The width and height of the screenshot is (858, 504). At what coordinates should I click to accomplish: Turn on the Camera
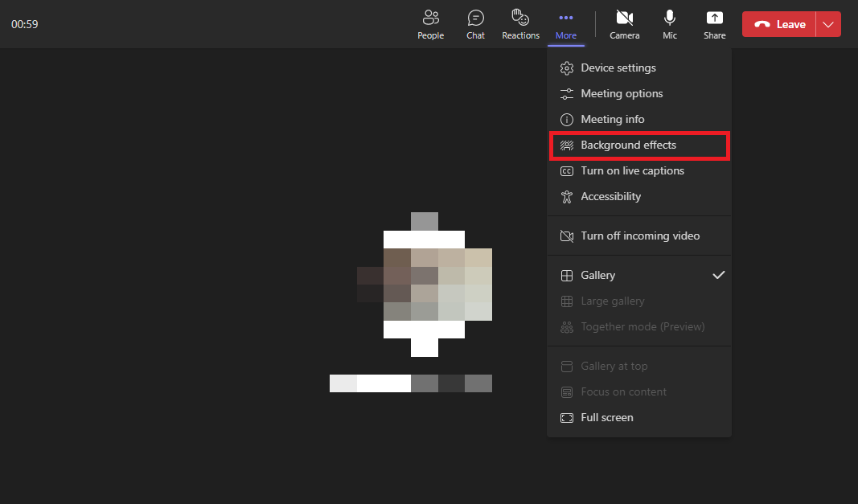click(x=624, y=24)
